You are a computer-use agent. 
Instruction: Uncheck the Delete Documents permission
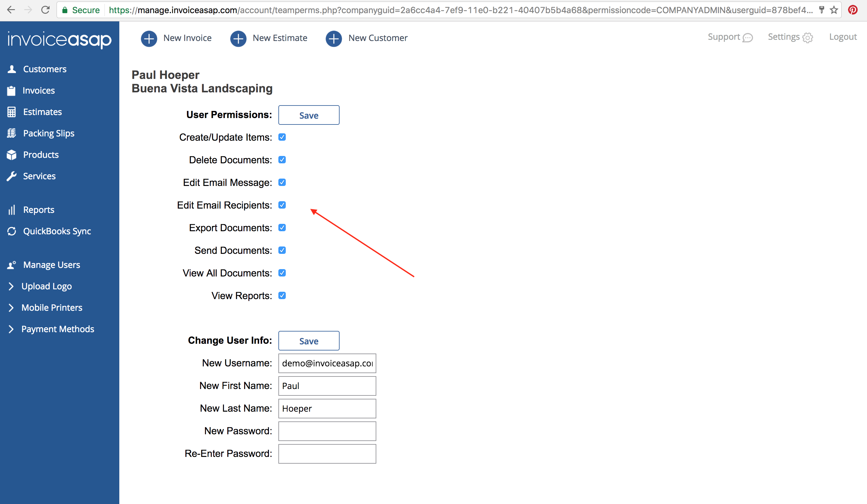pyautogui.click(x=282, y=160)
